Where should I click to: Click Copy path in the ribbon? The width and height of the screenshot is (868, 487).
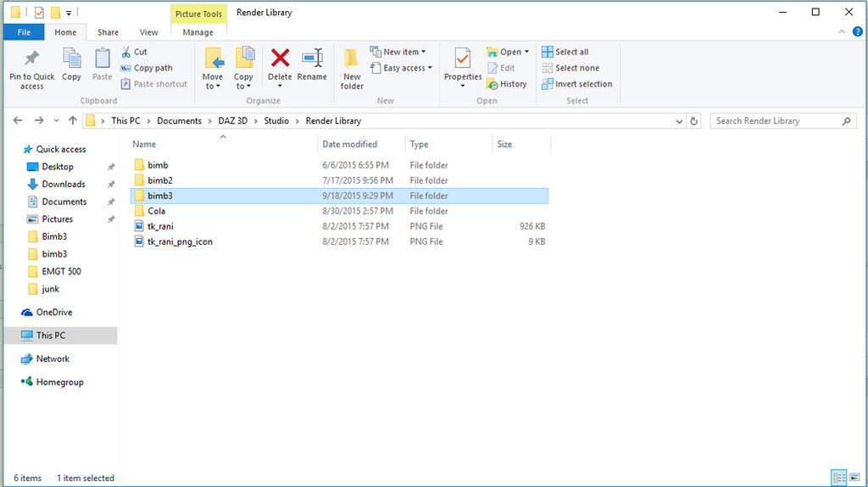(147, 68)
